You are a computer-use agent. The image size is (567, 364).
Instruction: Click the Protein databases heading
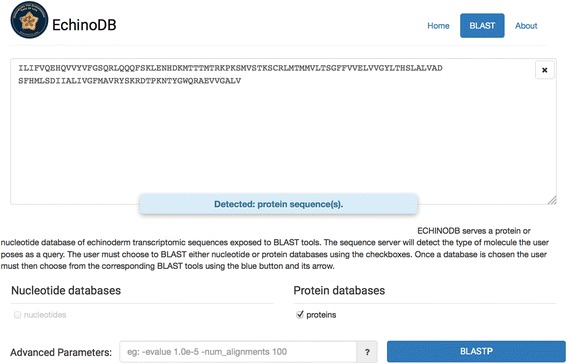click(339, 291)
